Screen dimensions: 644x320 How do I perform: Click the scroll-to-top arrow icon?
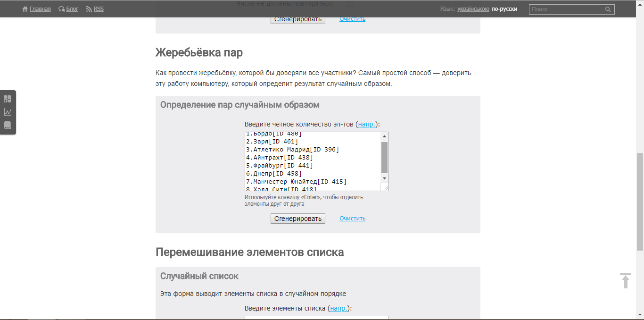click(x=625, y=280)
